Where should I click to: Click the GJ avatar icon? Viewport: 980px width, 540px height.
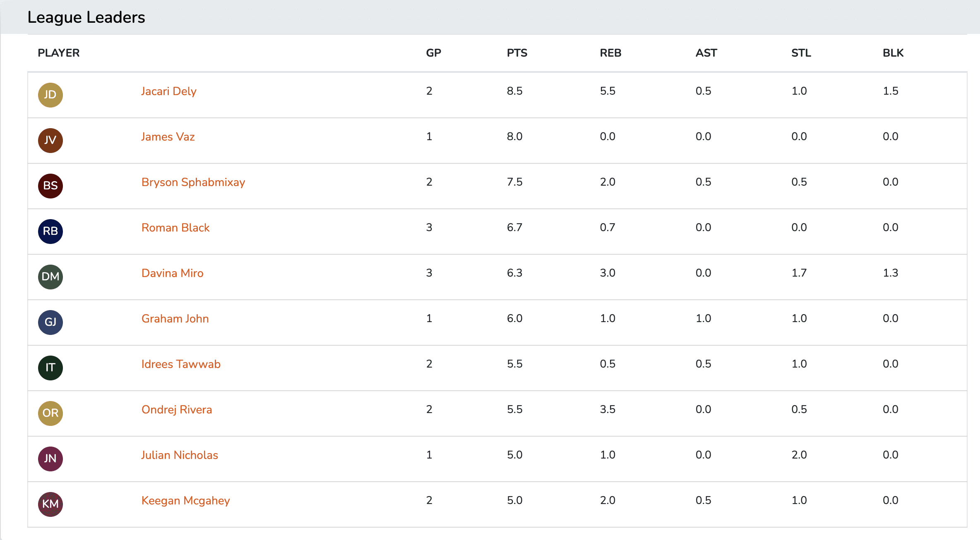[x=50, y=323]
